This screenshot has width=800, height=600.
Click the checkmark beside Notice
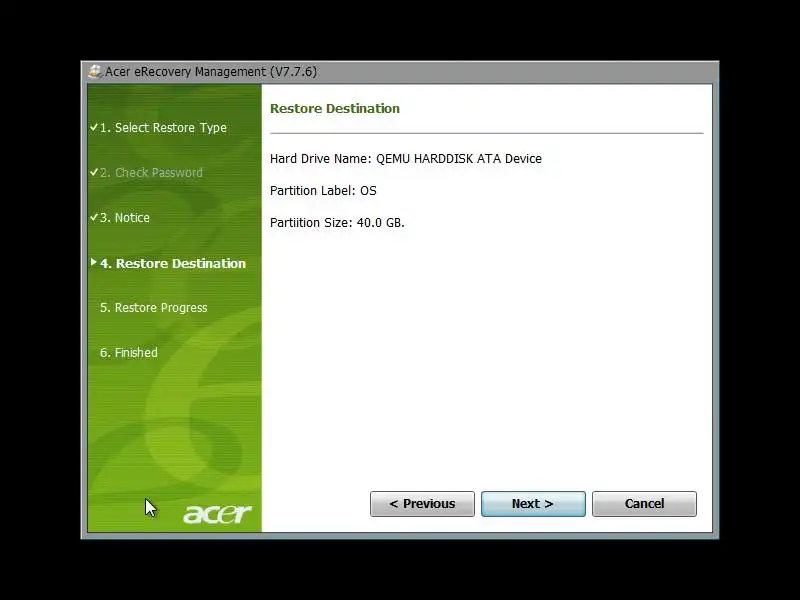click(94, 217)
